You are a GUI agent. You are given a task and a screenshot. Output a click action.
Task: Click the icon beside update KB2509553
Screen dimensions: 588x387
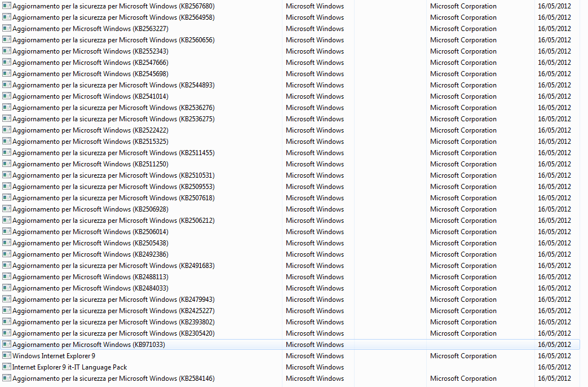pyautogui.click(x=7, y=186)
